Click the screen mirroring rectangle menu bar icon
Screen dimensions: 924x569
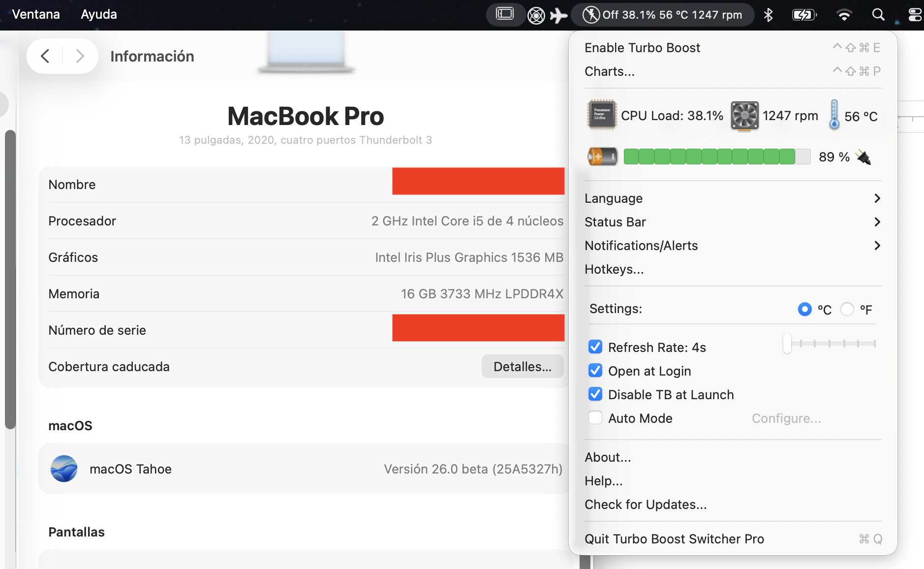(x=505, y=14)
